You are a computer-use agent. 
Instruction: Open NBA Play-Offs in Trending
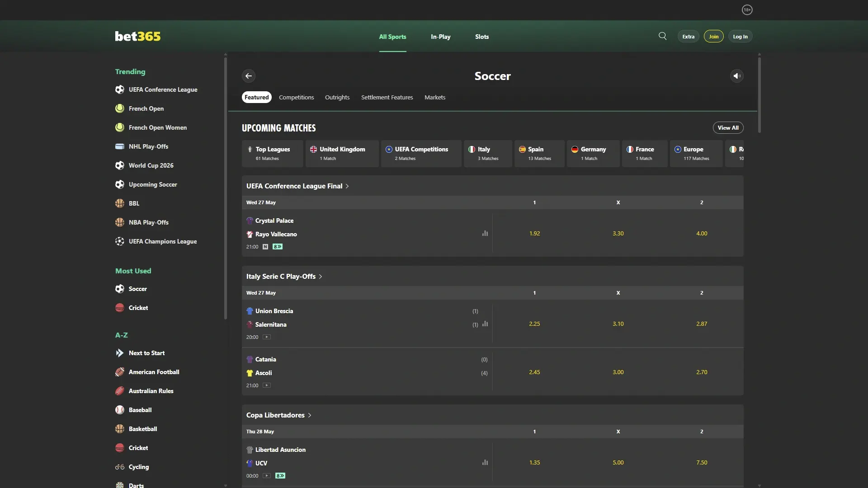coord(142,222)
